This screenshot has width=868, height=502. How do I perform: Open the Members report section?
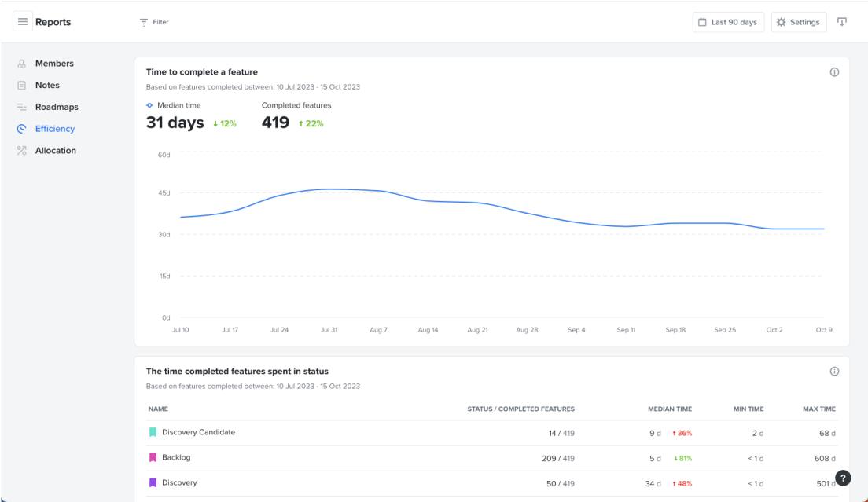click(x=53, y=63)
